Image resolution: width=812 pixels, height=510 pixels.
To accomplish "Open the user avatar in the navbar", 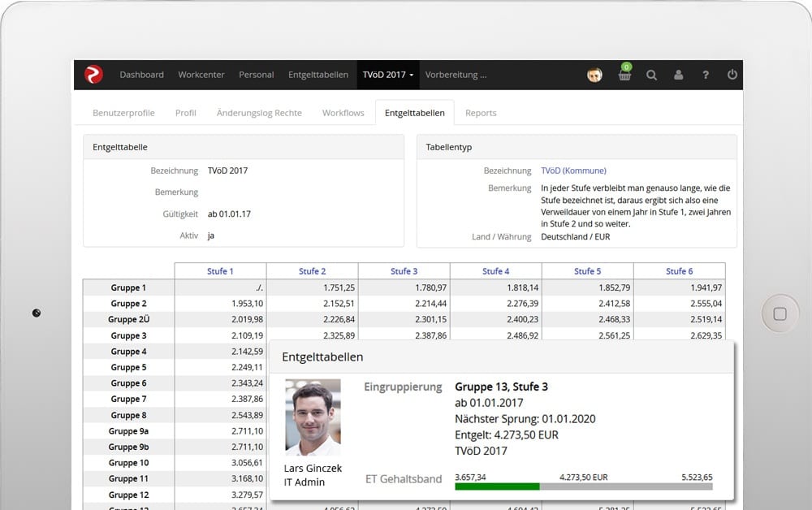I will pos(594,75).
